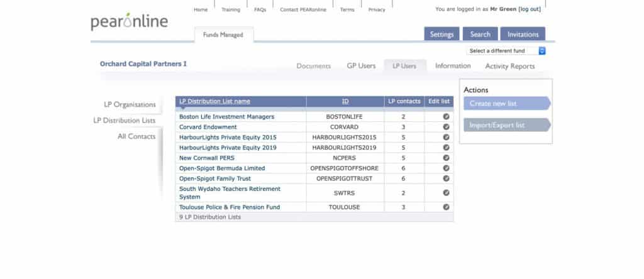The image size is (644, 279).
Task: Click the HARBOURLIGHTS2019 ID cell
Action: click(x=344, y=147)
